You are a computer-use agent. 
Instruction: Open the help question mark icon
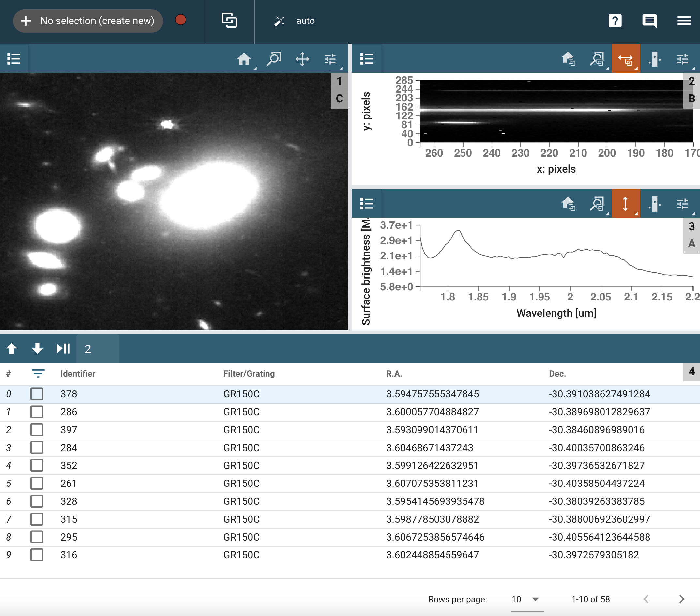pyautogui.click(x=615, y=21)
